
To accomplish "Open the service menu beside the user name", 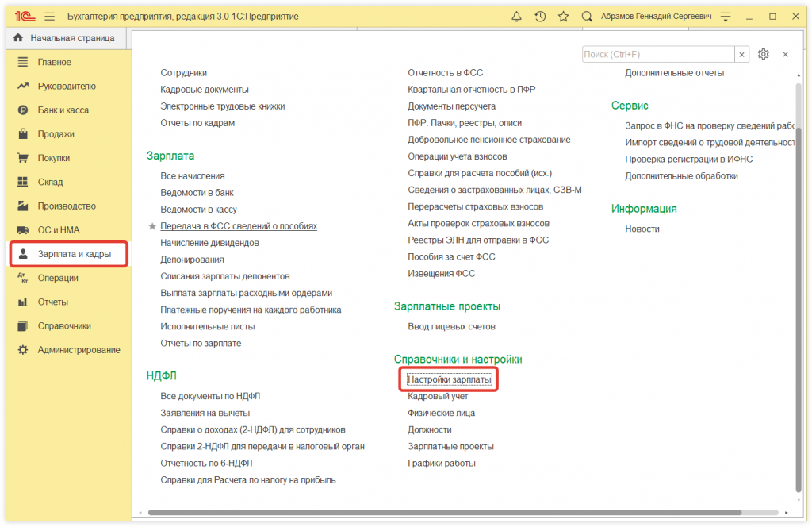I will point(726,16).
